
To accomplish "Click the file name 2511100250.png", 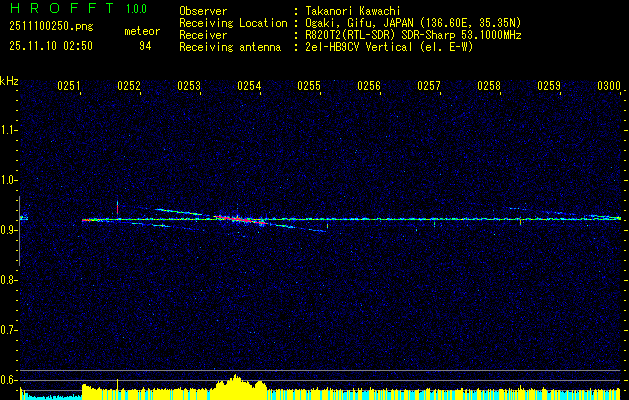I will pos(51,27).
